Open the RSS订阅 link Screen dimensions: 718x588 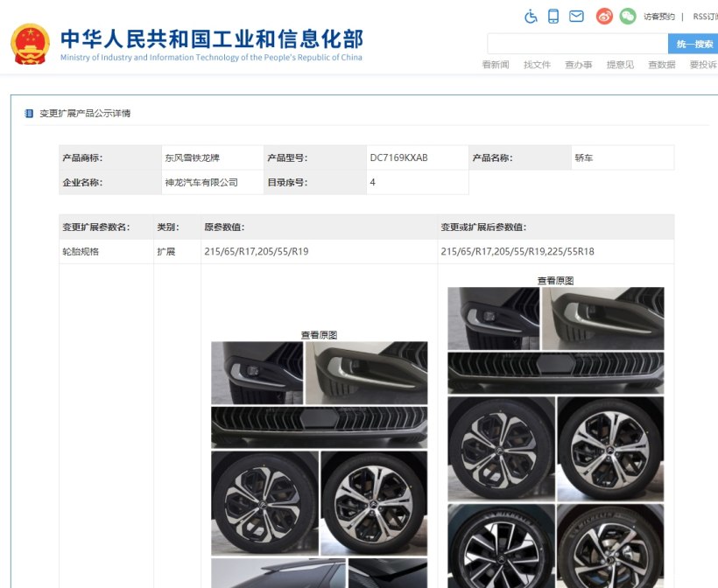[704, 17]
